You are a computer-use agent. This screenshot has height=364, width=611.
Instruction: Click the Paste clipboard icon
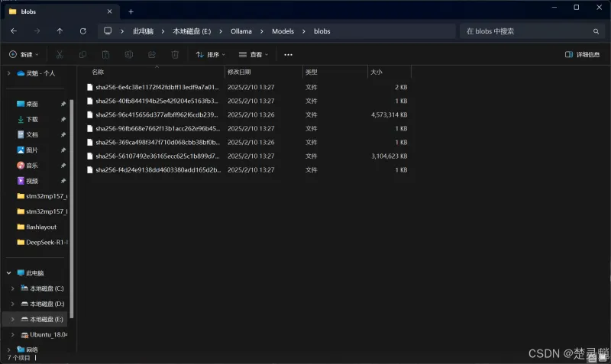coord(106,54)
